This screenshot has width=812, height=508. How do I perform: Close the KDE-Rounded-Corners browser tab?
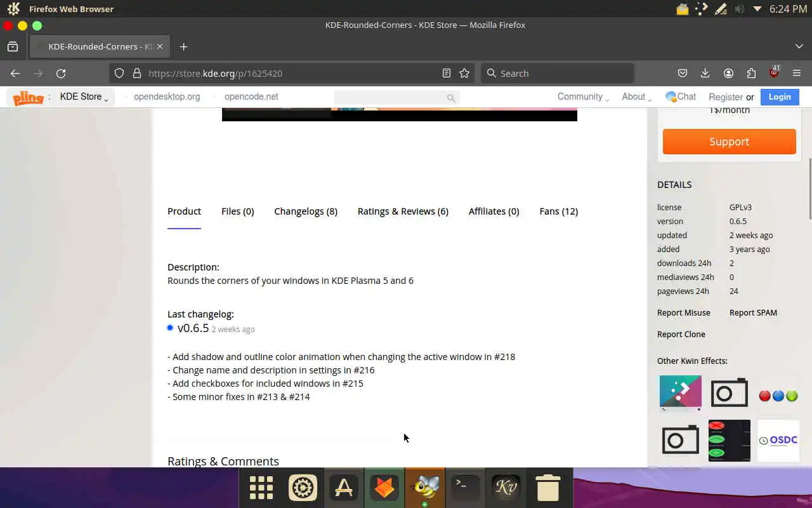coord(160,46)
